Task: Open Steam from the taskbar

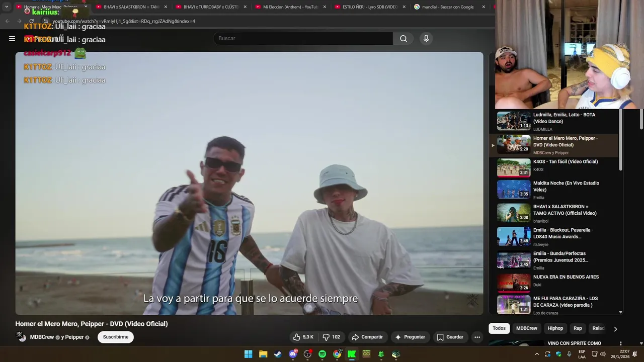Action: click(278, 354)
